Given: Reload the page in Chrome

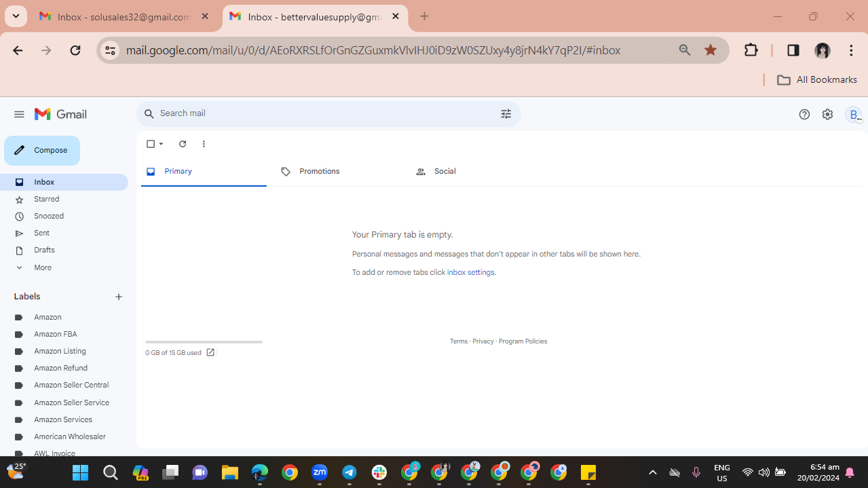Looking at the screenshot, I should tap(75, 50).
